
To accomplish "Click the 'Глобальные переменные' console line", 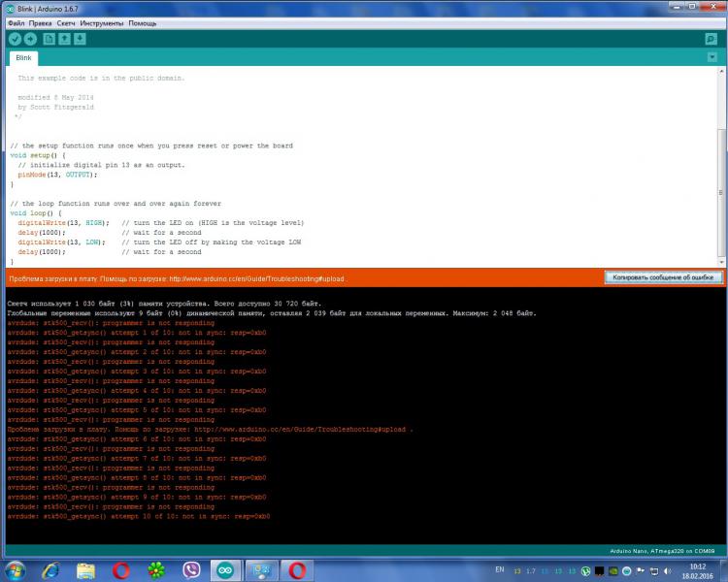I will [x=272, y=313].
